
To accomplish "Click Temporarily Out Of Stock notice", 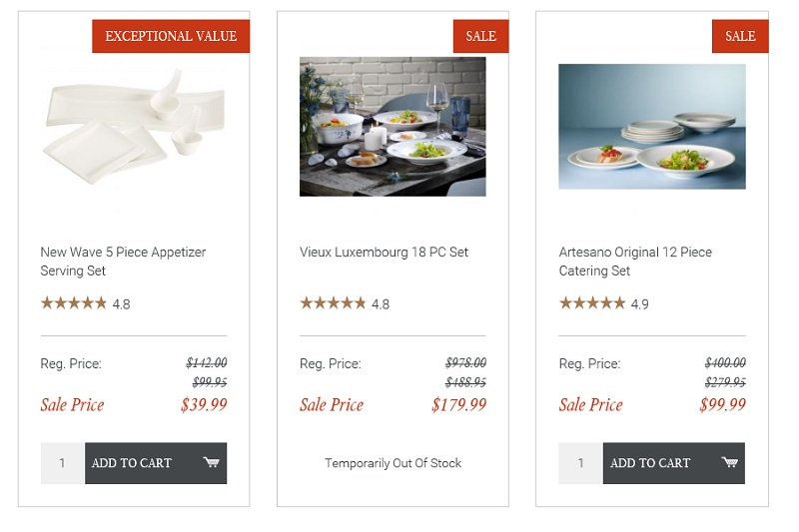I will click(393, 463).
